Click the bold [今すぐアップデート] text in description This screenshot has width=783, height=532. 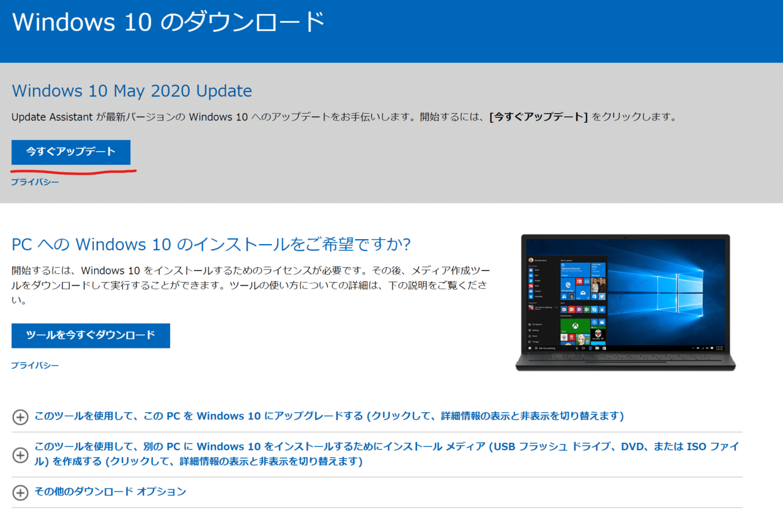click(538, 117)
